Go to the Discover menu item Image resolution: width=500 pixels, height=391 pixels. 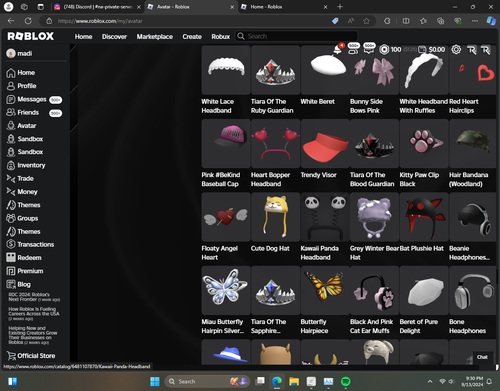click(114, 37)
